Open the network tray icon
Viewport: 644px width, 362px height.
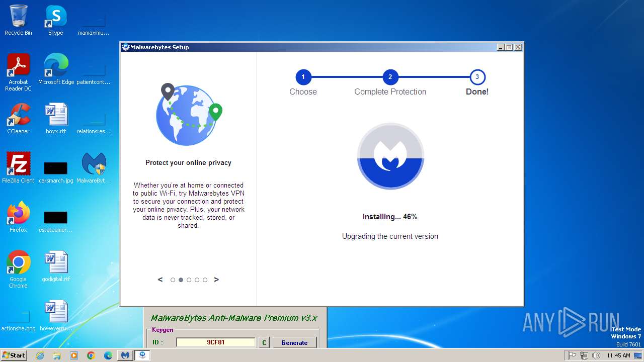coord(584,355)
